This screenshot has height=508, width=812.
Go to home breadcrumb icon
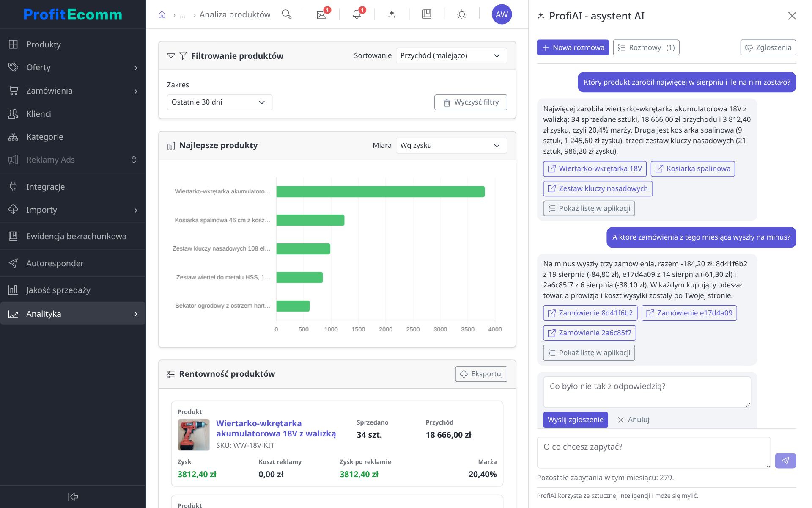click(162, 15)
